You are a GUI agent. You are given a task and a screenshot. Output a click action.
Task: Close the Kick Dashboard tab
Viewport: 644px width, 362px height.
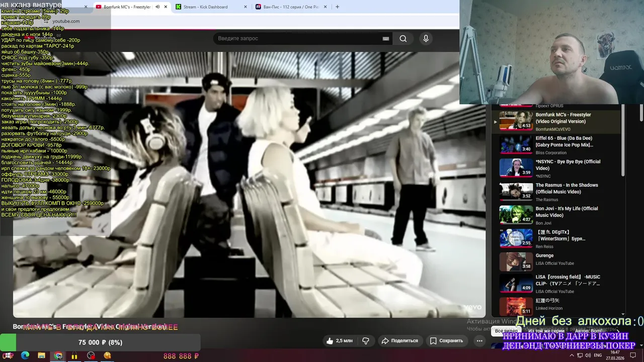[246, 7]
